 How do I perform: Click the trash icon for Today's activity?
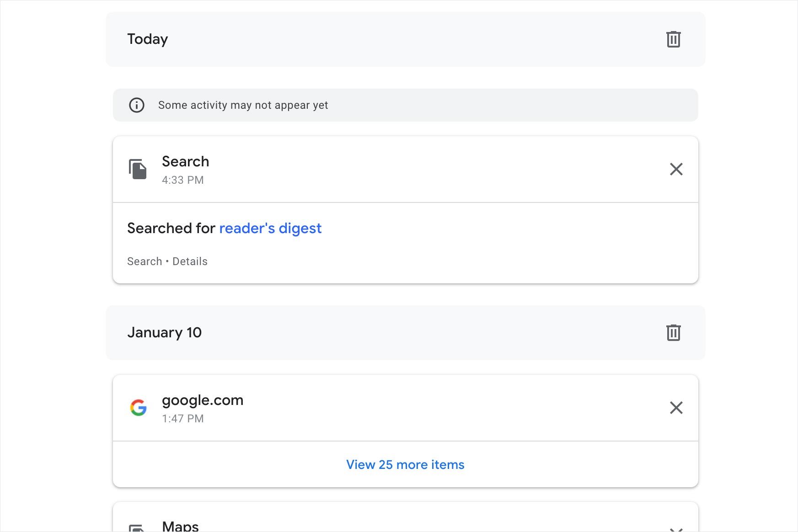[673, 39]
